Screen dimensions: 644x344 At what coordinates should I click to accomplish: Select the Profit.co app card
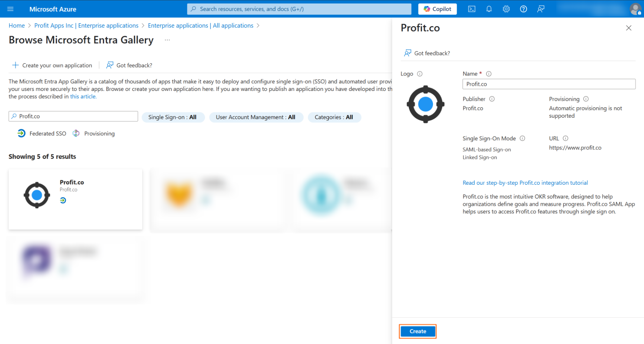(75, 199)
